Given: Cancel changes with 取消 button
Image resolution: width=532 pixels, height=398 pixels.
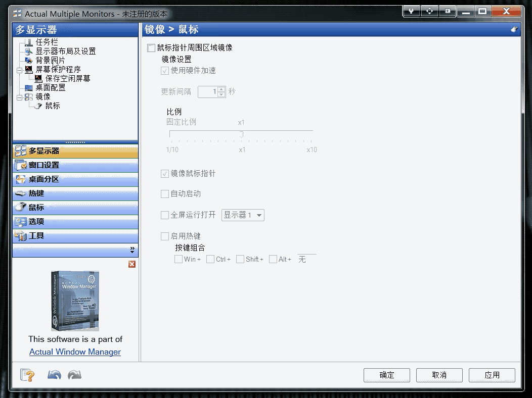Looking at the screenshot, I should pos(439,375).
